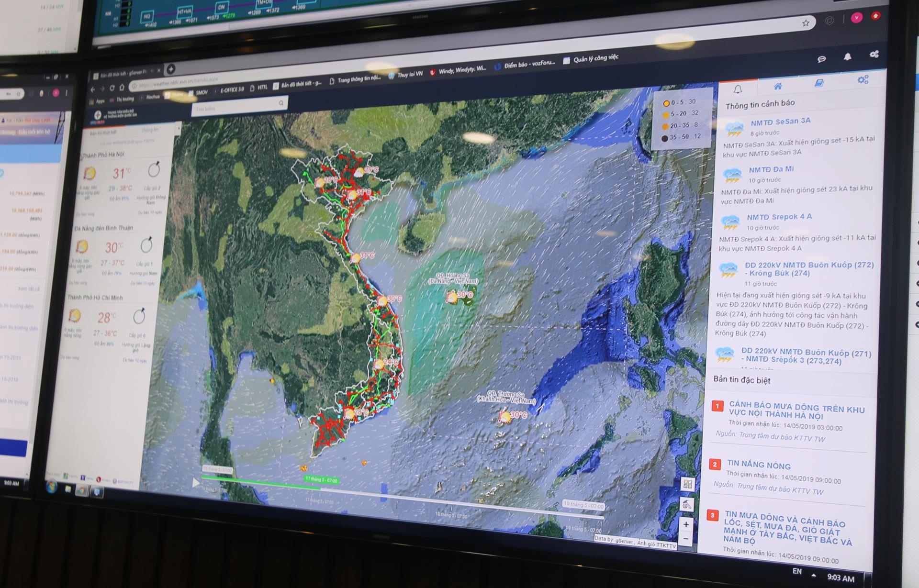The height and width of the screenshot is (588, 919).
Task: Click the 19 tháng 5 timeline marker
Action: 583,505
